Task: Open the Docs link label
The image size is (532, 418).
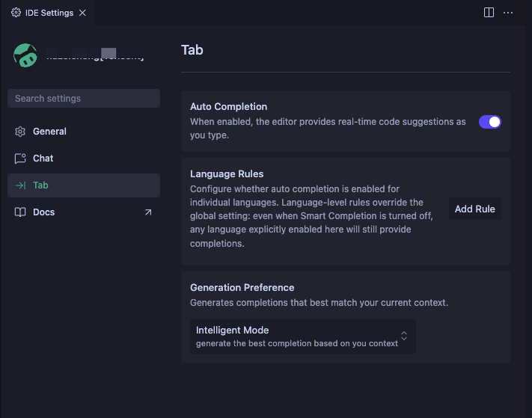Action: click(x=44, y=212)
